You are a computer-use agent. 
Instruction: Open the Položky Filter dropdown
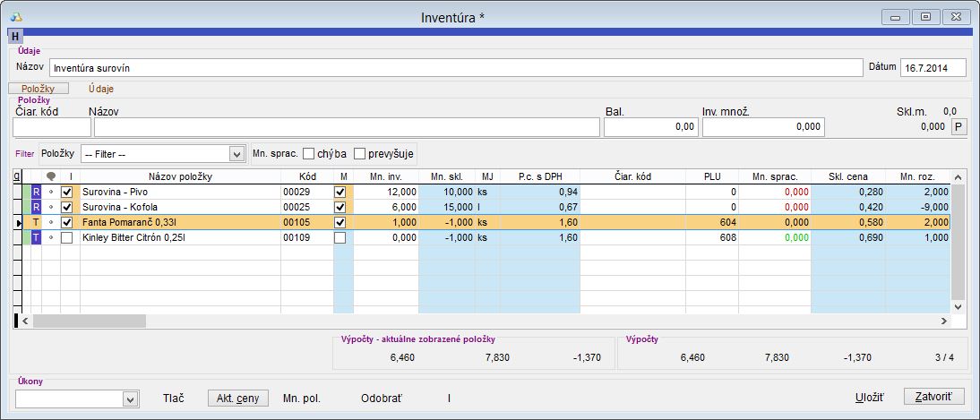pos(236,154)
